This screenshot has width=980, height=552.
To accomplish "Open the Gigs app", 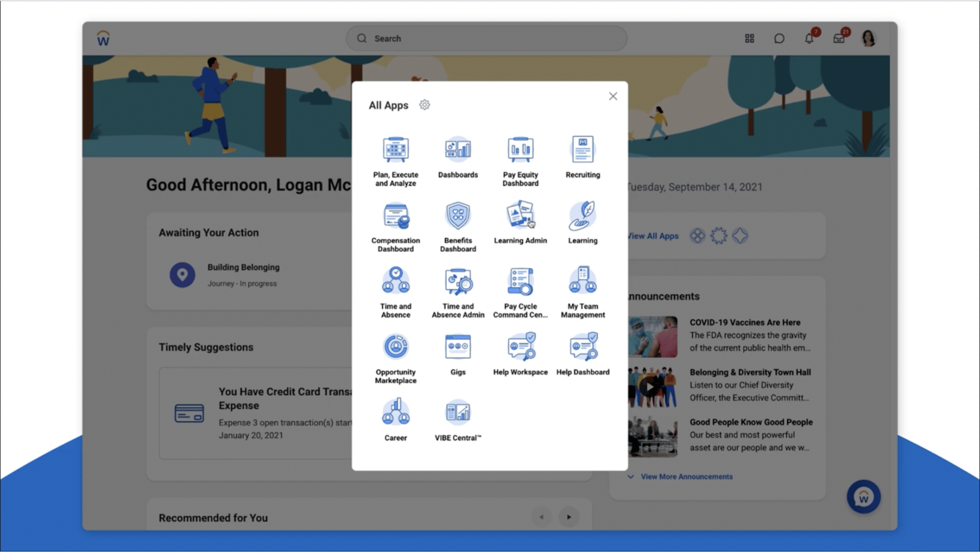I will point(457,349).
